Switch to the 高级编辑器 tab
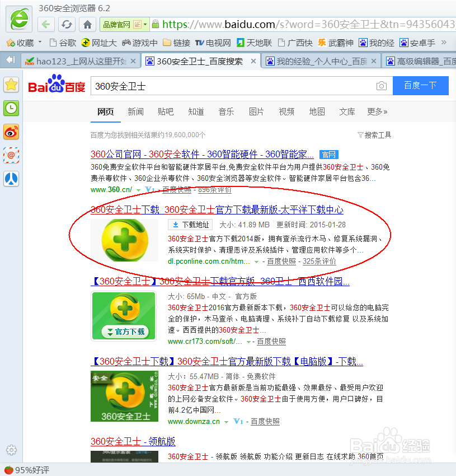This screenshot has height=476, width=456. point(420,62)
